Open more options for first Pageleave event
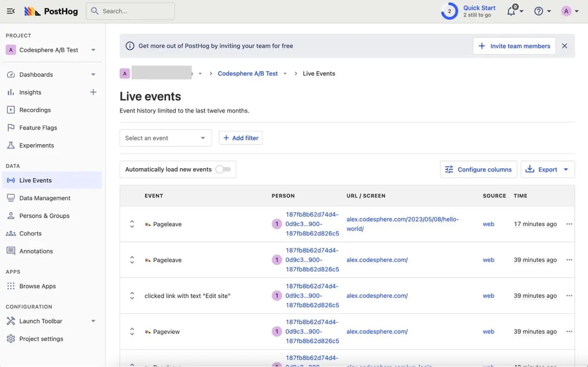This screenshot has width=588, height=367. pos(569,224)
